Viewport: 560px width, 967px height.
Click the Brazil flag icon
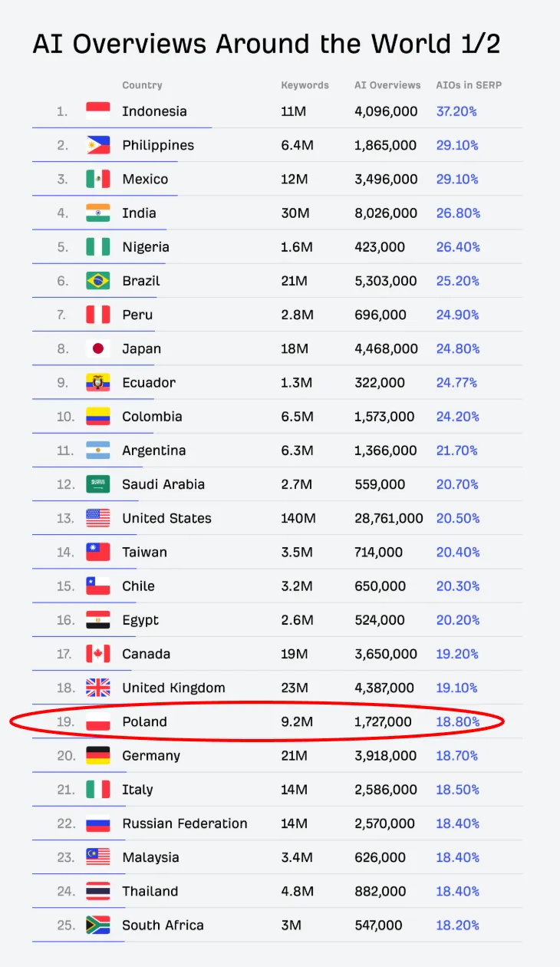click(97, 281)
